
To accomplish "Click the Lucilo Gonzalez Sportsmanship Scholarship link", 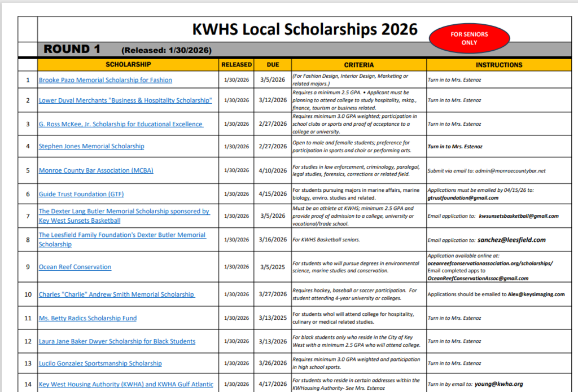I will [99, 363].
